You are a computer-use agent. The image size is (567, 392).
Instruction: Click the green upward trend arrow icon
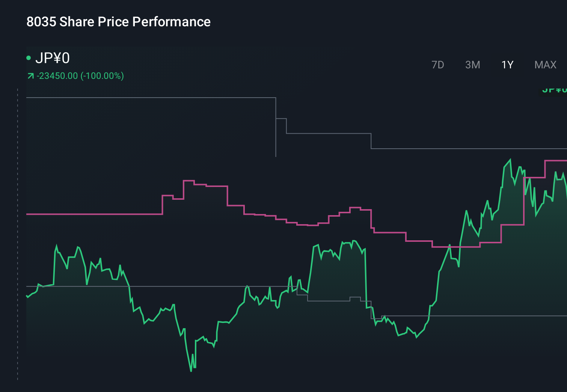pos(31,75)
